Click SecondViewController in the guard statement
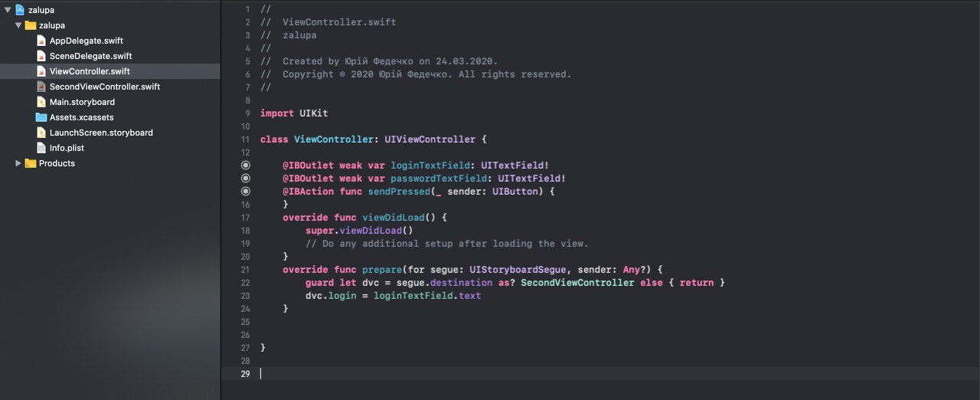Image resolution: width=980 pixels, height=400 pixels. click(x=577, y=283)
